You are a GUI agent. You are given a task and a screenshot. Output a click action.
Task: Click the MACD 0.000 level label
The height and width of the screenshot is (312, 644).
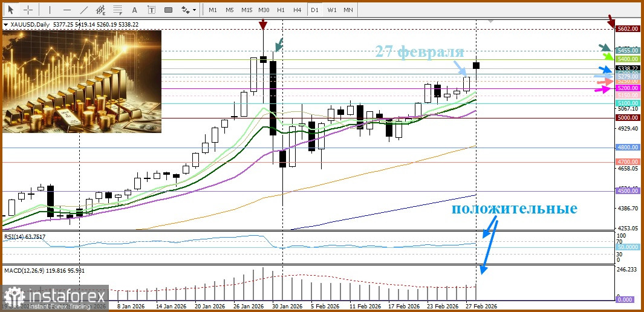click(626, 300)
